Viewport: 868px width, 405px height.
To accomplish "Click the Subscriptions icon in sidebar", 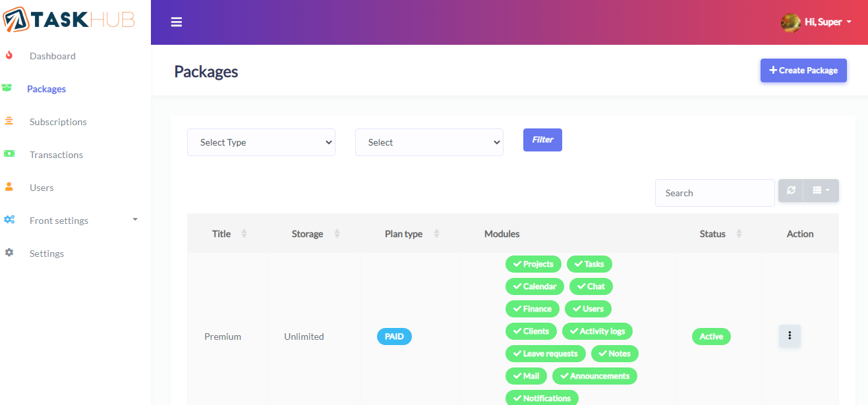I will point(9,122).
